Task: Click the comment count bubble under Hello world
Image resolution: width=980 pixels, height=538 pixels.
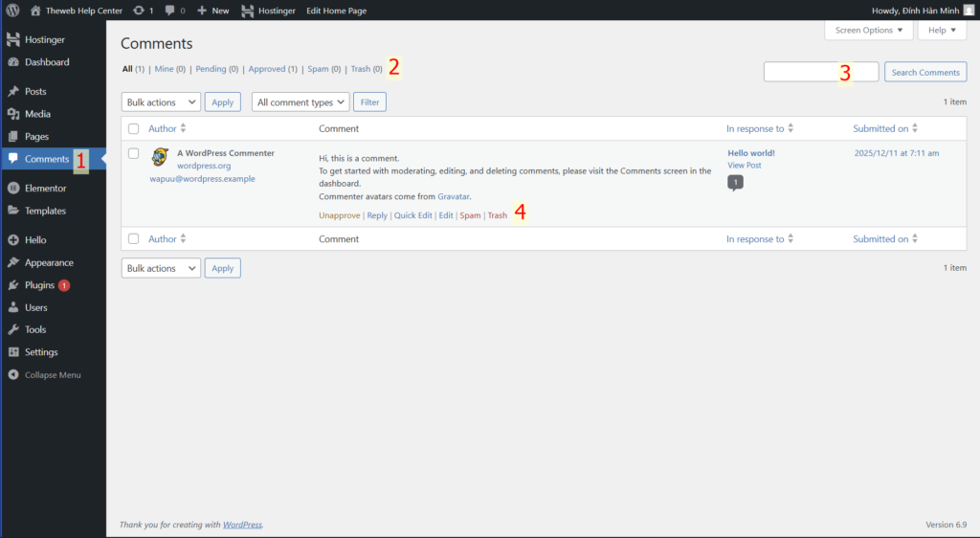Action: 735,182
